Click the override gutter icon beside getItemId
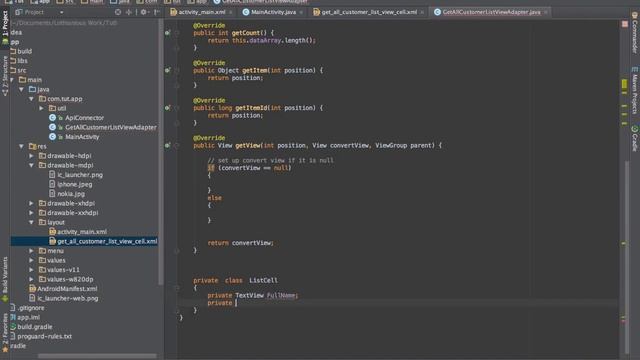 click(x=167, y=108)
